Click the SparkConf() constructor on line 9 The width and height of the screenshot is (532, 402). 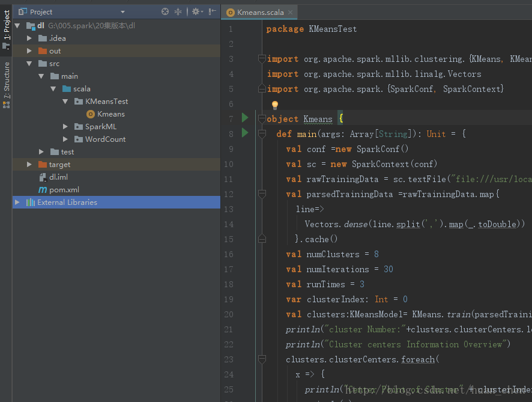tap(382, 149)
